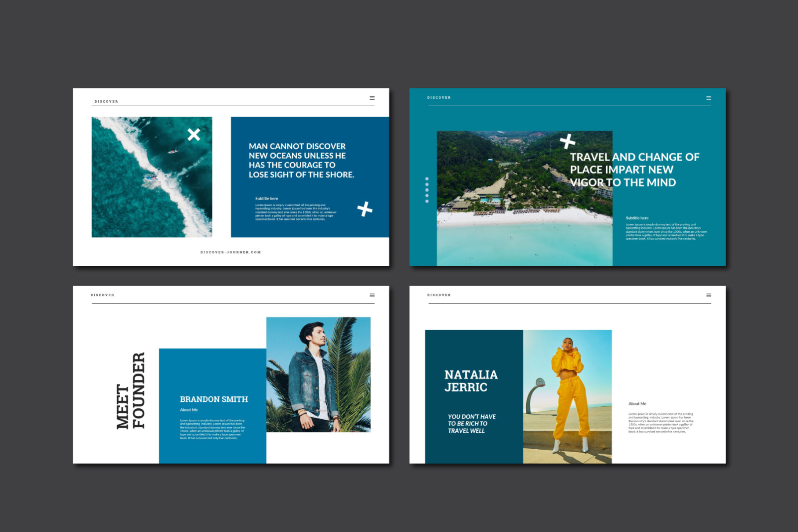
Task: Open the discover-journer.com link
Action: [230, 252]
